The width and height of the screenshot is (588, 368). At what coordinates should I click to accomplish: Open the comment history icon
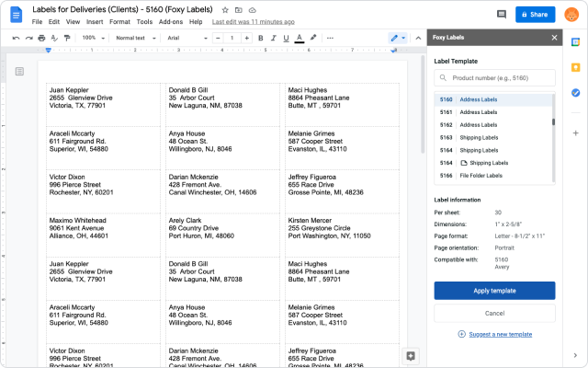click(x=502, y=15)
